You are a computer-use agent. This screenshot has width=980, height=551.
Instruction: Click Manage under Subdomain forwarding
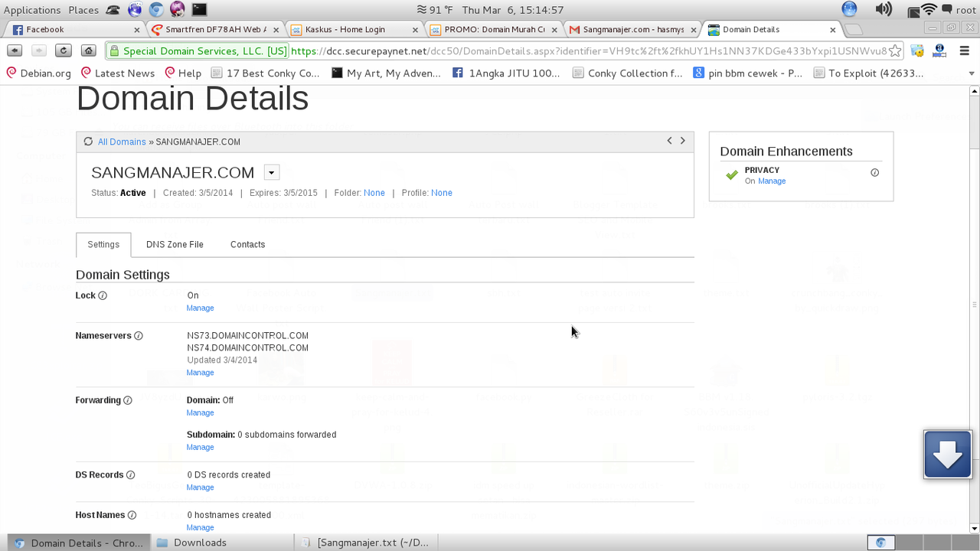(x=200, y=448)
